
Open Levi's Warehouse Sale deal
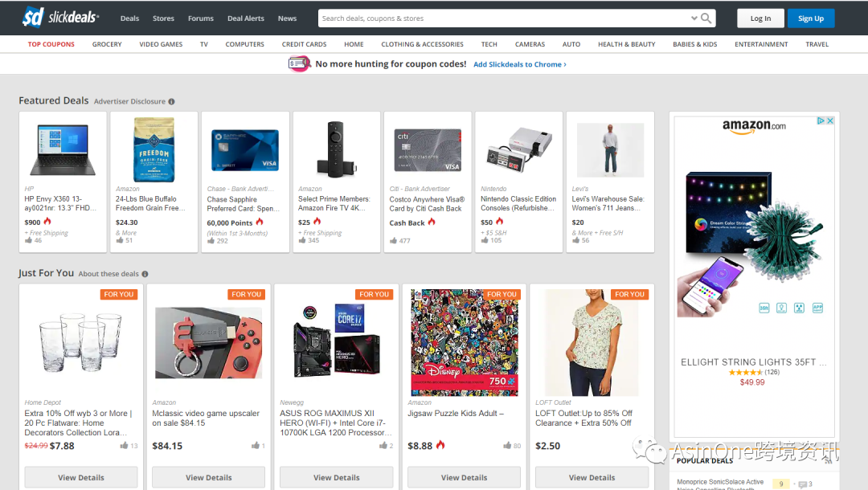pos(608,203)
